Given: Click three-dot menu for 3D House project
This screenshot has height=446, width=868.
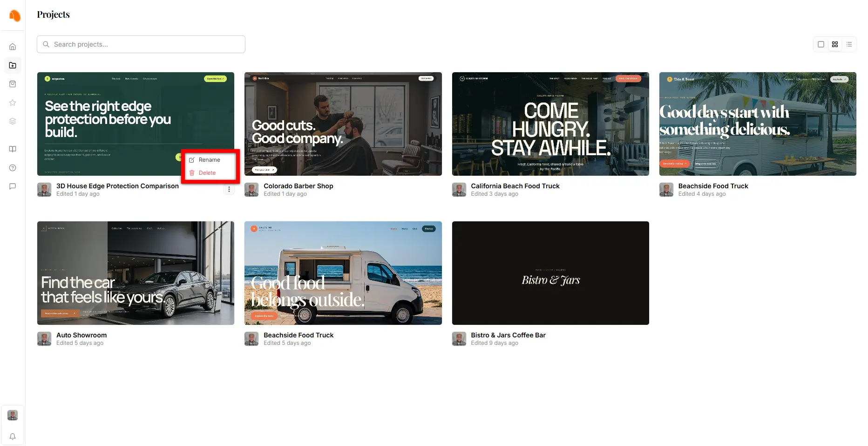Looking at the screenshot, I should 229,189.
